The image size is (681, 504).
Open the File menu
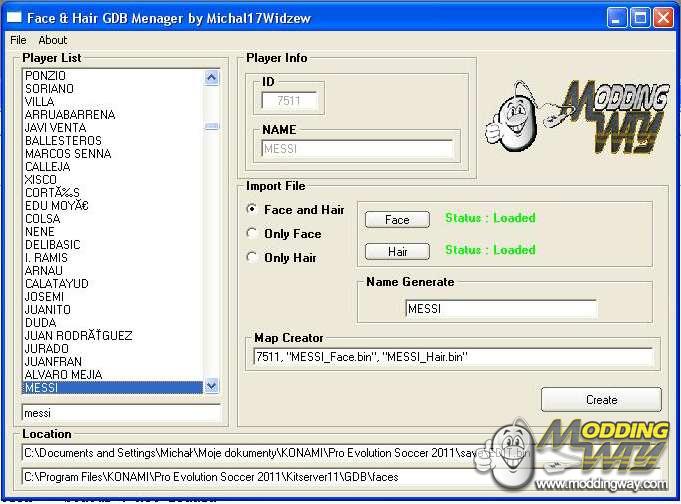[18, 40]
